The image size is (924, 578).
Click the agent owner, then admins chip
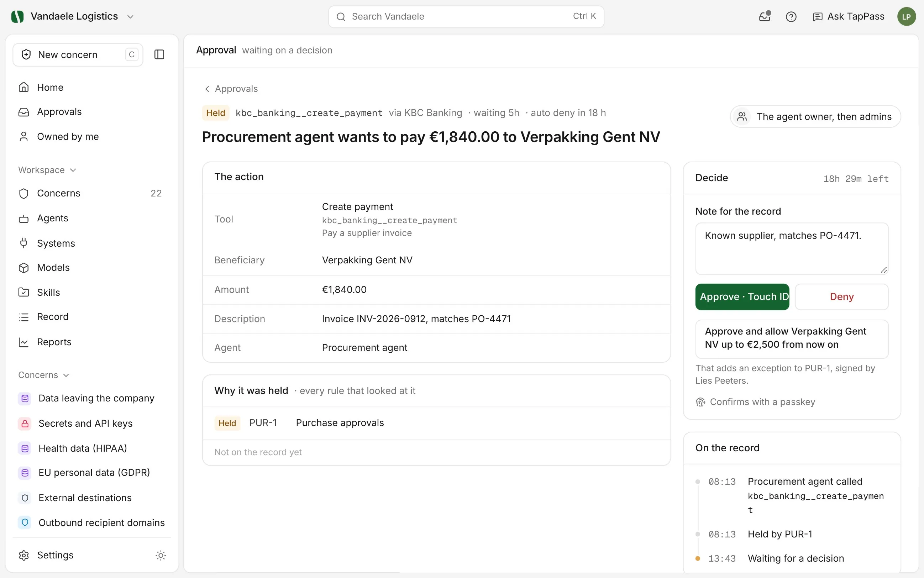(x=815, y=117)
